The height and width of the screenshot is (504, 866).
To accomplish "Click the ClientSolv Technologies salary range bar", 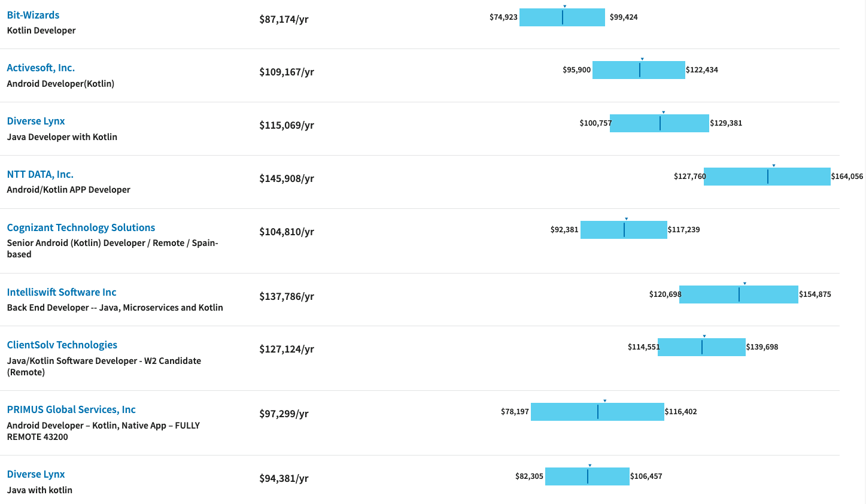I will click(701, 347).
